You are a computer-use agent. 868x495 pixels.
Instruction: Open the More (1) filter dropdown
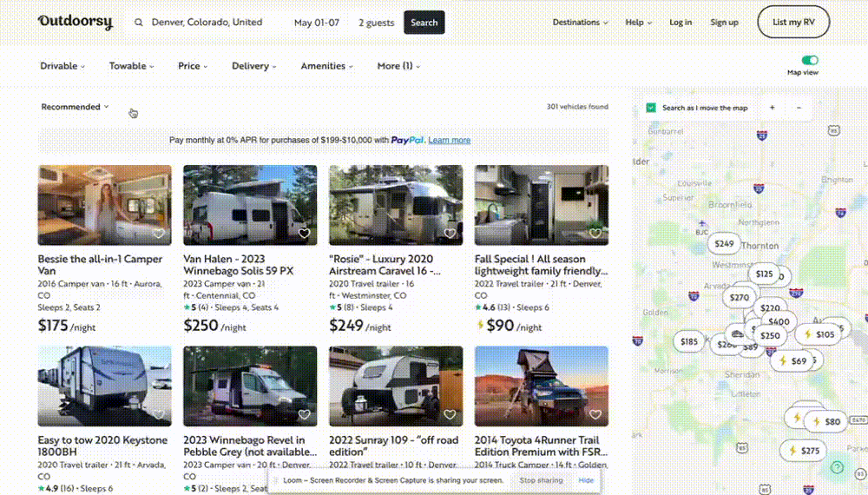[398, 66]
